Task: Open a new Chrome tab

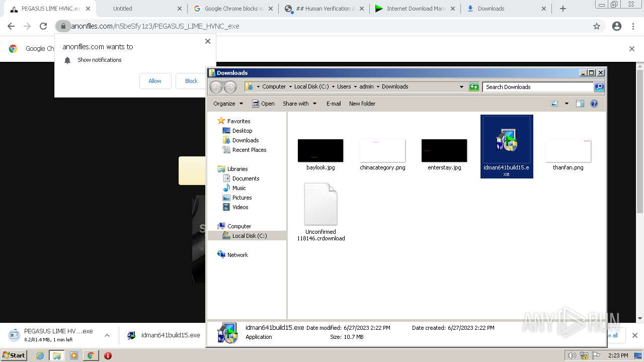Action: (563, 9)
